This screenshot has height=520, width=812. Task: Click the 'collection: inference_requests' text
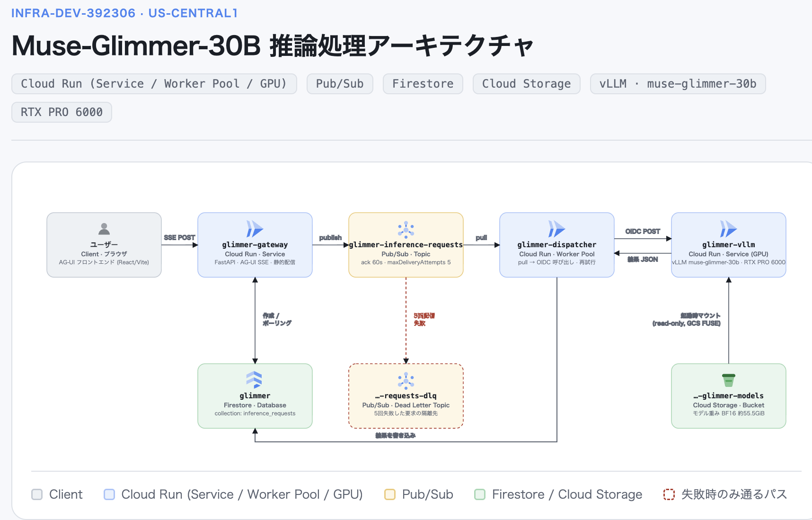coord(255,413)
